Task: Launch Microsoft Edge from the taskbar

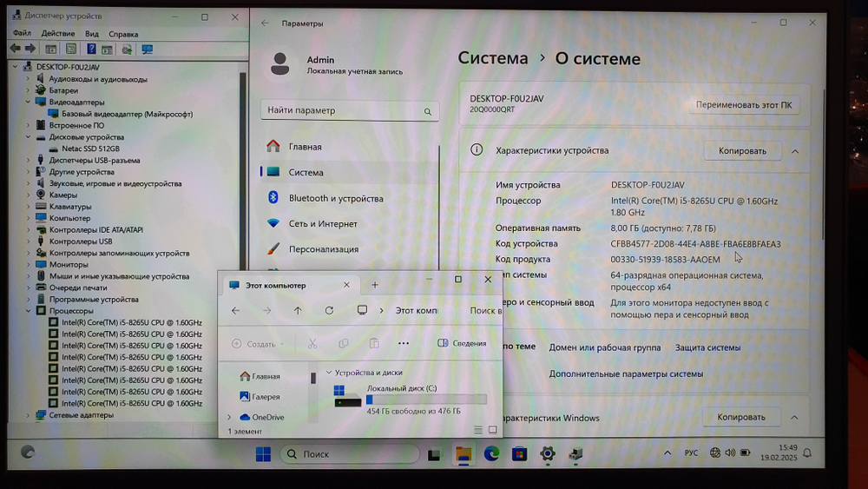Action: [491, 454]
